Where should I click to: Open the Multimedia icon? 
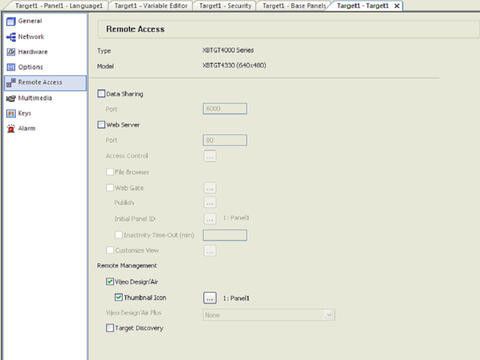click(11, 98)
